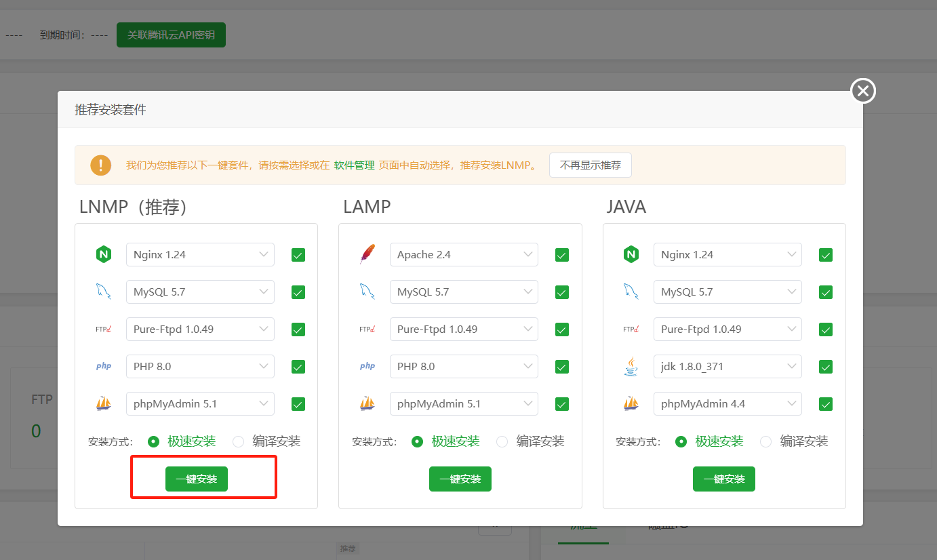Click the PHP icon in LAMP
Image resolution: width=937 pixels, height=560 pixels.
click(367, 366)
